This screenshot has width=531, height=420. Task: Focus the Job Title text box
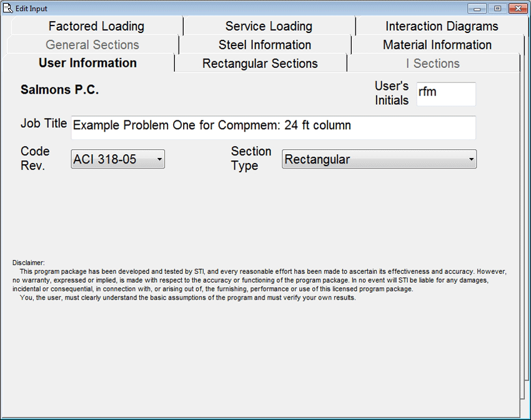(x=273, y=127)
